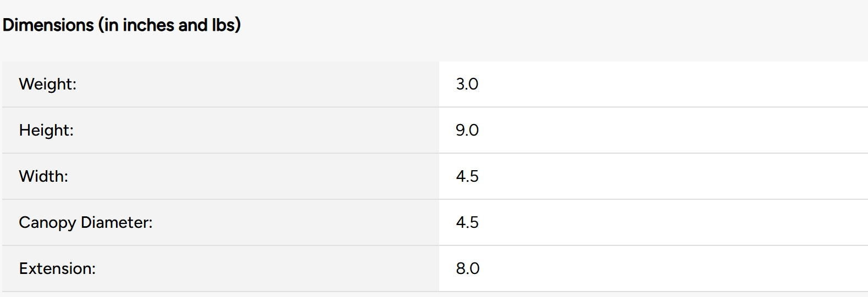Click the divider line below the Extension label
Screen dimensions: 868x297
[x=220, y=292]
